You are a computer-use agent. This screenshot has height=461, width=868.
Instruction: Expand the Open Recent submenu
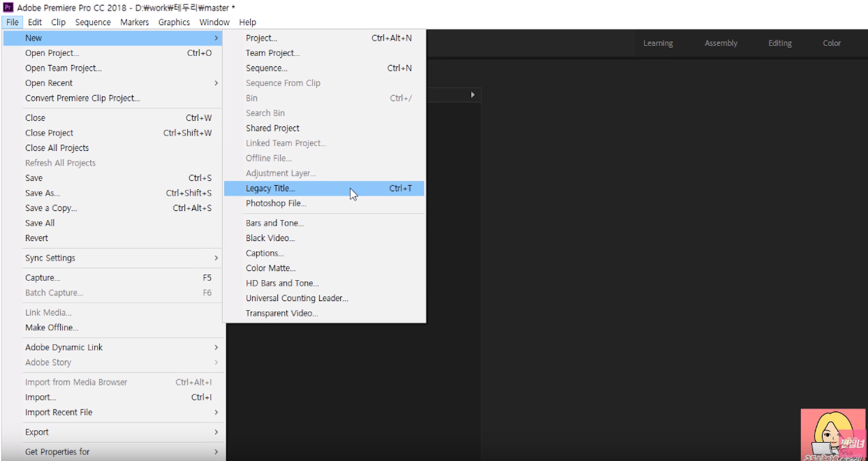point(112,83)
